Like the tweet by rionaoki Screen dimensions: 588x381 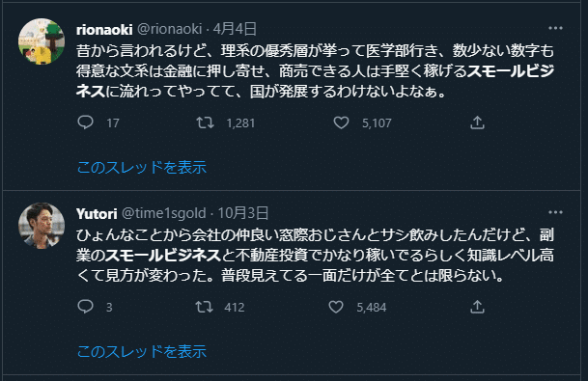(x=341, y=122)
